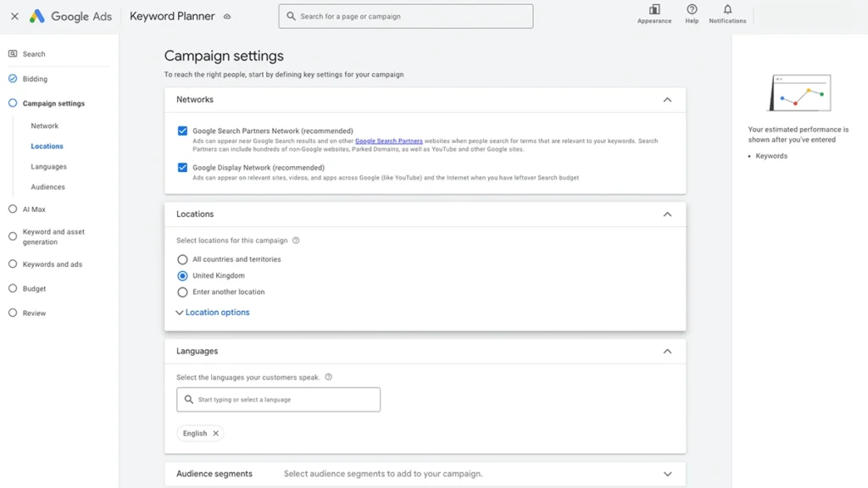This screenshot has height=488, width=868.
Task: Click the Keyword Planner title
Action: click(172, 16)
